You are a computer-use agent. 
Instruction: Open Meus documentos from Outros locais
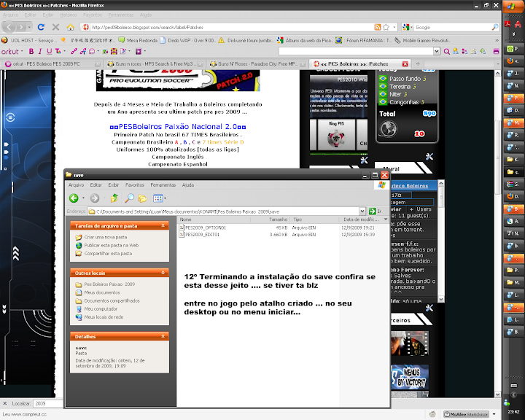coord(101,292)
